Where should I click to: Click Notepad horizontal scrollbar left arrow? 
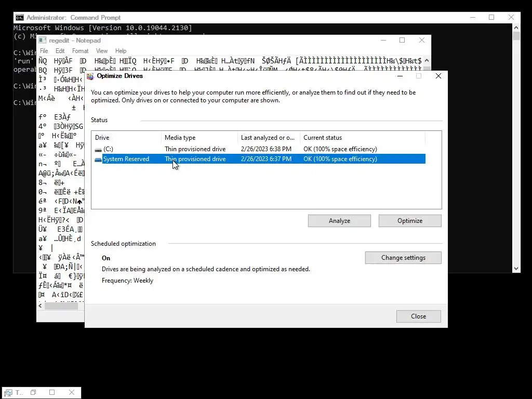pyautogui.click(x=41, y=305)
